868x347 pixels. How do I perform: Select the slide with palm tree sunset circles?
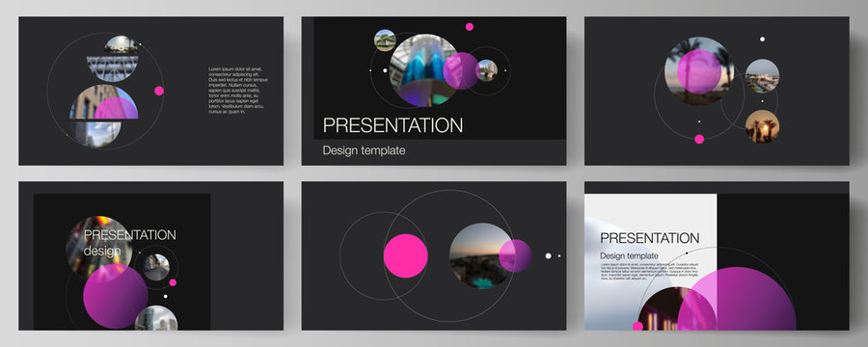[x=717, y=91]
